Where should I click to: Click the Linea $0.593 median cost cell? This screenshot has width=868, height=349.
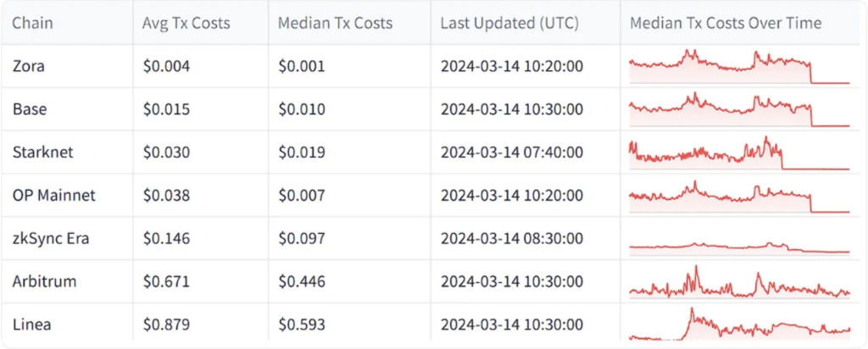point(350,323)
